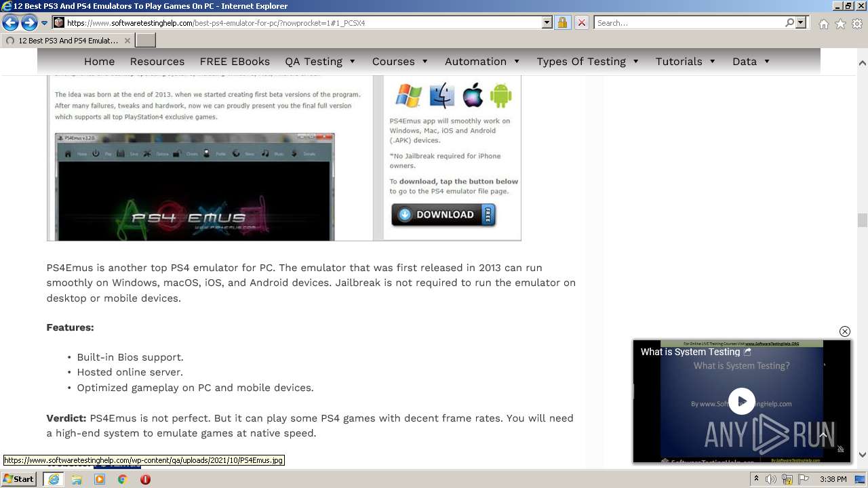Screen dimensions: 868x488
Task: Stop loading the page
Action: [x=581, y=22]
